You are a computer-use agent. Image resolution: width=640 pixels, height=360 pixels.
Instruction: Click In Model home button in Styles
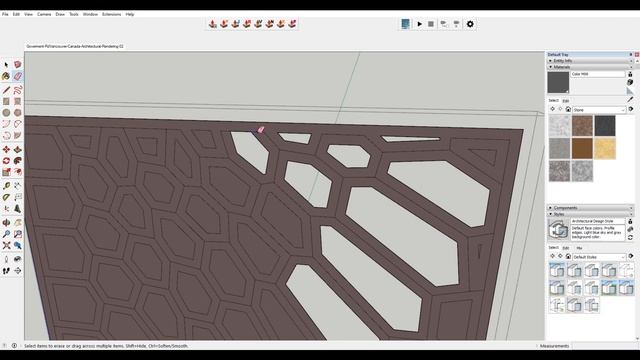coord(568,256)
